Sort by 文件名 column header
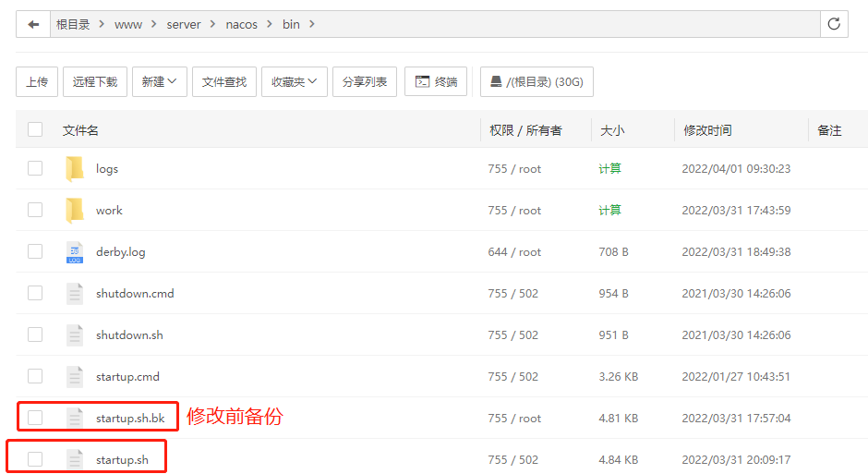This screenshot has width=868, height=474. (80, 130)
